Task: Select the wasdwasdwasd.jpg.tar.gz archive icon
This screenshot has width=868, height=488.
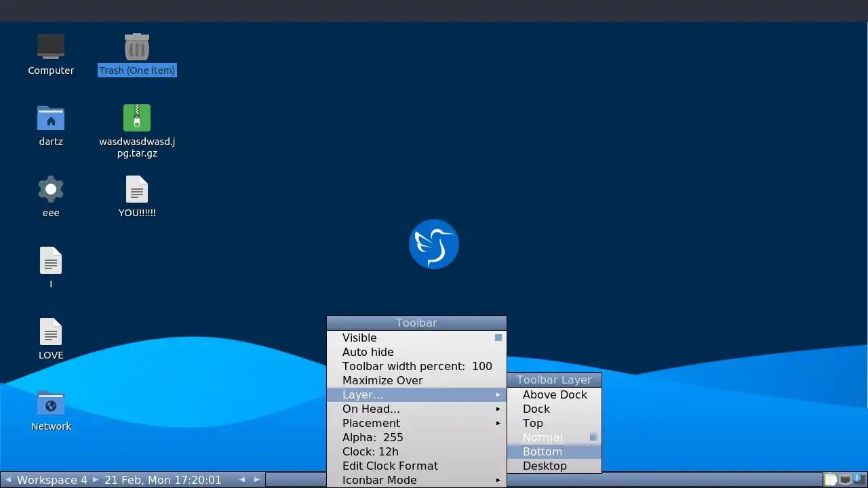Action: [x=137, y=118]
